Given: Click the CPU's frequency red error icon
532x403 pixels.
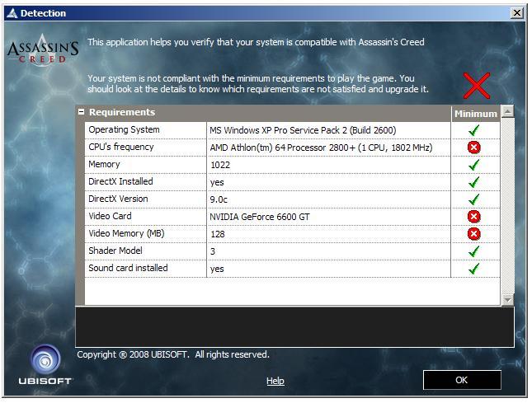Looking at the screenshot, I should (x=474, y=148).
